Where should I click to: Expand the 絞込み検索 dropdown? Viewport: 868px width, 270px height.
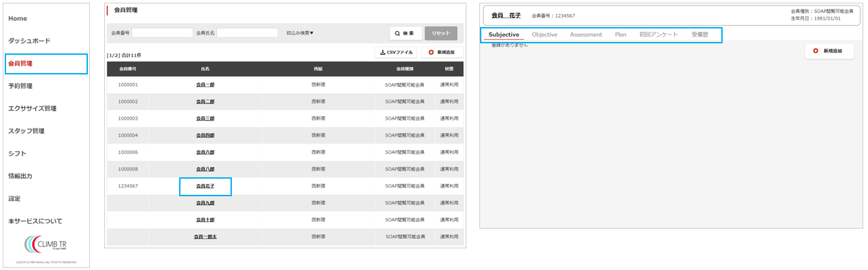tap(300, 32)
